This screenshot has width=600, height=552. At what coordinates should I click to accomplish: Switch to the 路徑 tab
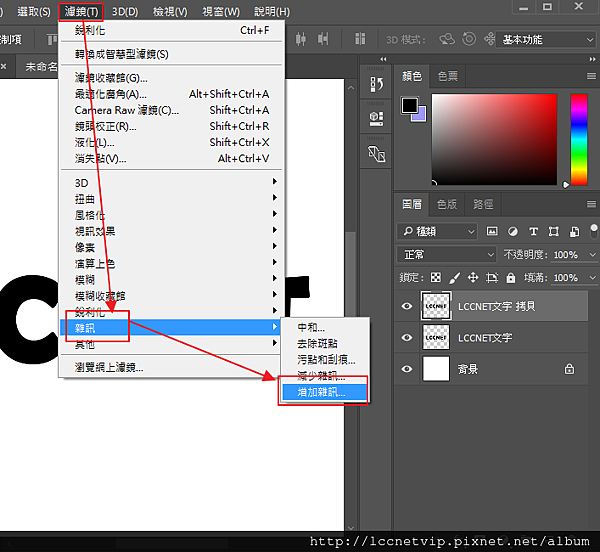tap(483, 204)
